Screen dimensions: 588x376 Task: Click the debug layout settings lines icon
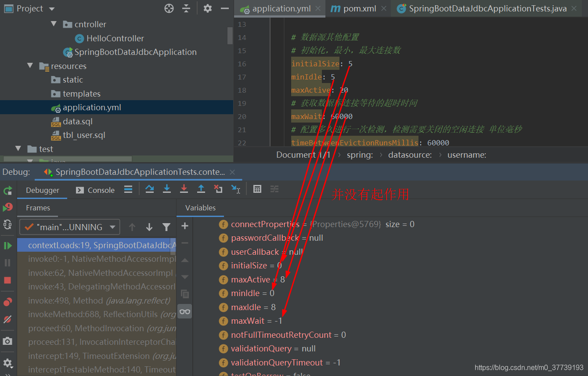click(x=128, y=189)
